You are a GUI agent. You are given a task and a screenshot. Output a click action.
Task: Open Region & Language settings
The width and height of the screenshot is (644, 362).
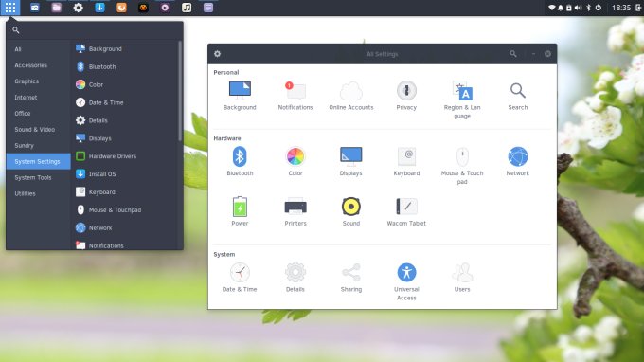462,100
